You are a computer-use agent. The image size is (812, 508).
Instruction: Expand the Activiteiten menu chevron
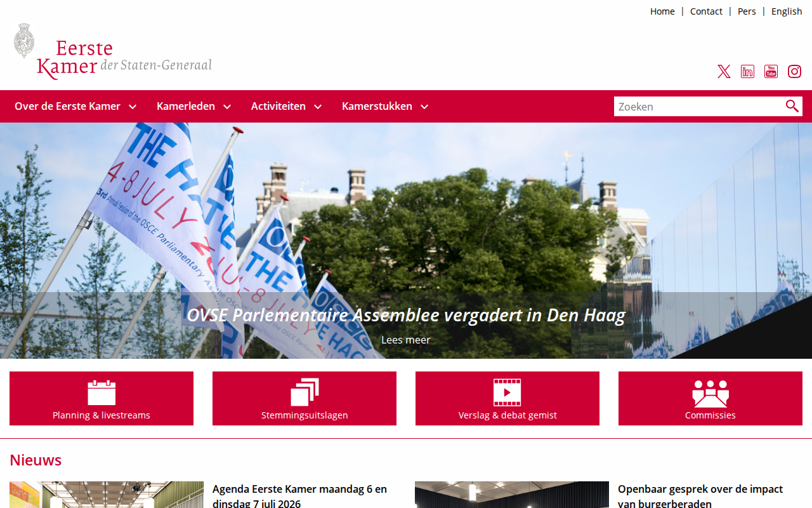(318, 107)
